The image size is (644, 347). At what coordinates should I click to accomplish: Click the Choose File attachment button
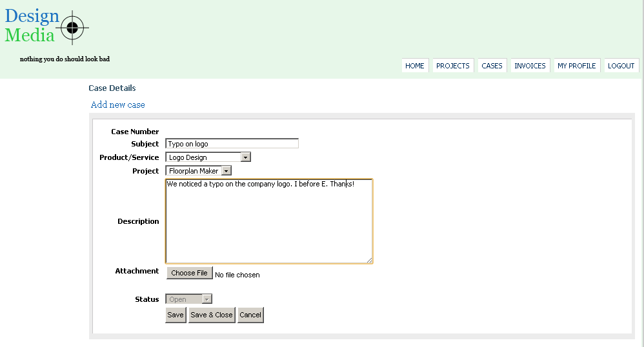coord(189,273)
